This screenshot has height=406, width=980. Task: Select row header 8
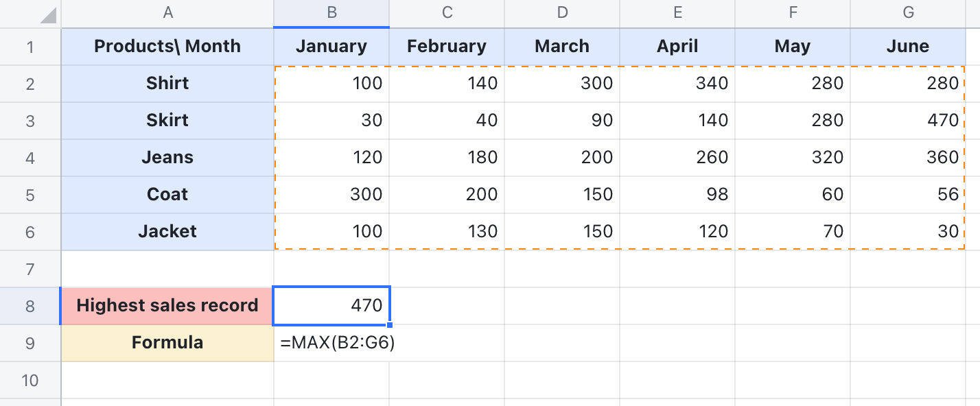(x=30, y=305)
